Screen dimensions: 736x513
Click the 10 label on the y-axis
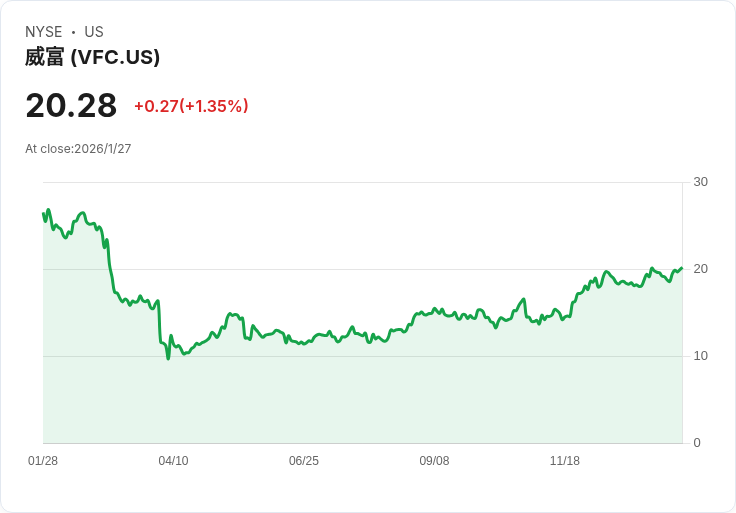700,356
